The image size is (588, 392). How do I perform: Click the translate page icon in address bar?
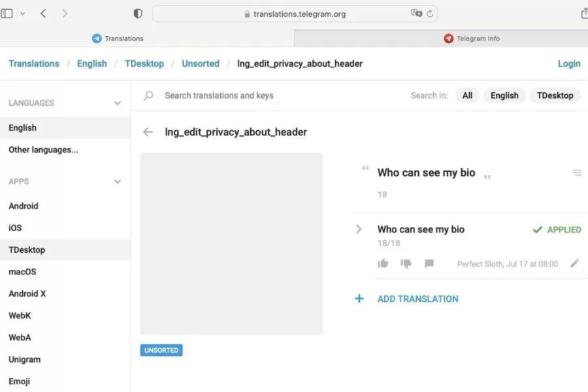point(416,14)
